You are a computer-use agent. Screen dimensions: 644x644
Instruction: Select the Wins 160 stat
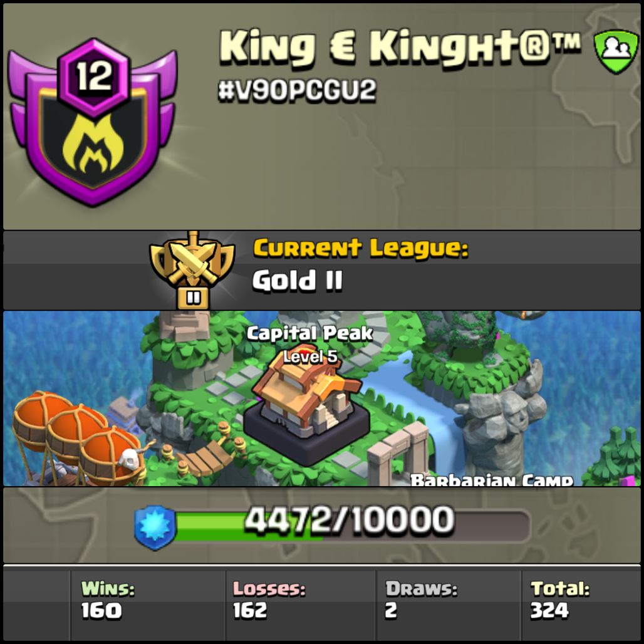tap(108, 600)
